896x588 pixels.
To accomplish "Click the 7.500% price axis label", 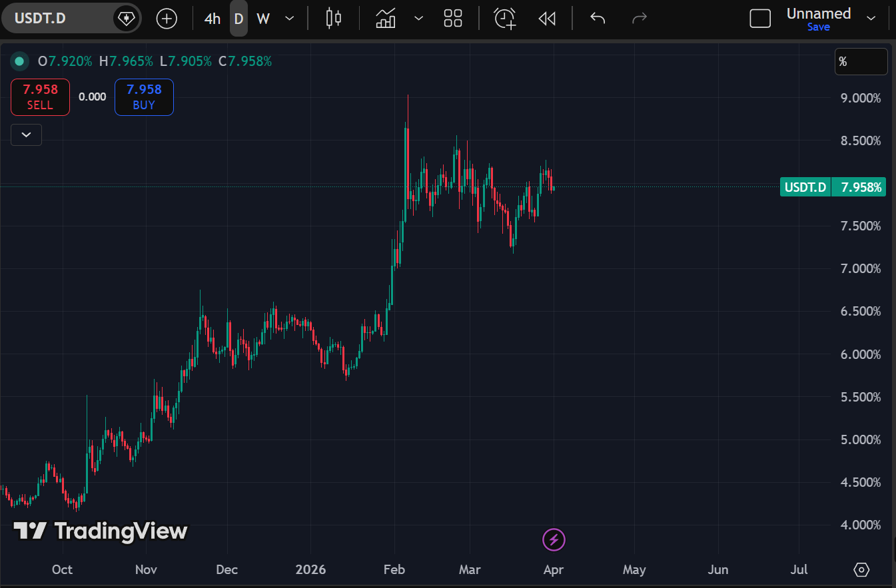I will point(859,226).
